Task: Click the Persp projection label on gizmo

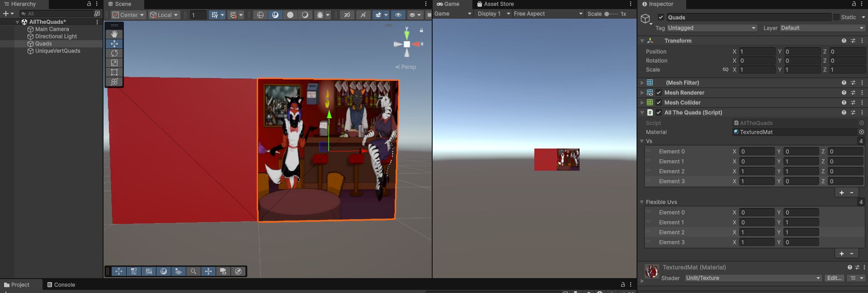Action: (409, 67)
